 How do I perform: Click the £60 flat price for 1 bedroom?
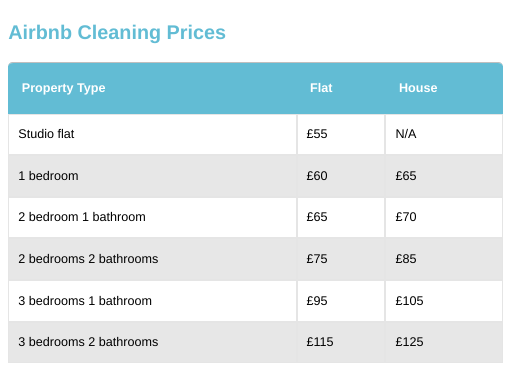pos(317,176)
